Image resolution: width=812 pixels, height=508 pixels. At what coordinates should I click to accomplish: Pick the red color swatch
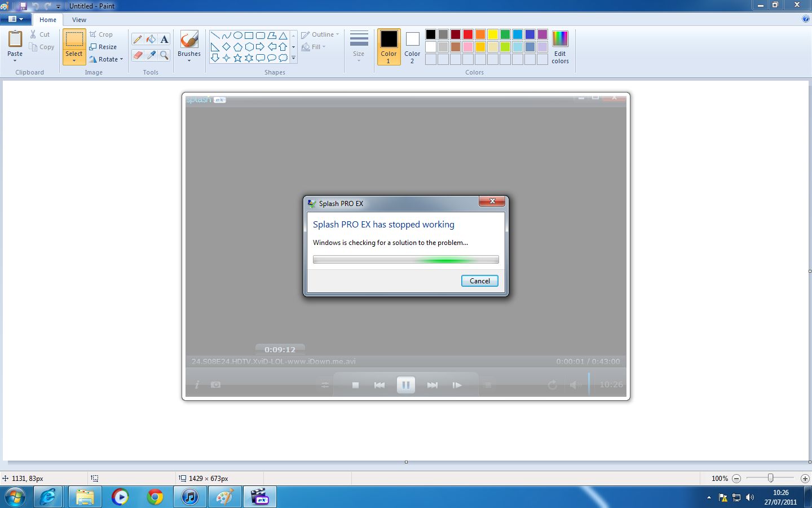point(468,34)
